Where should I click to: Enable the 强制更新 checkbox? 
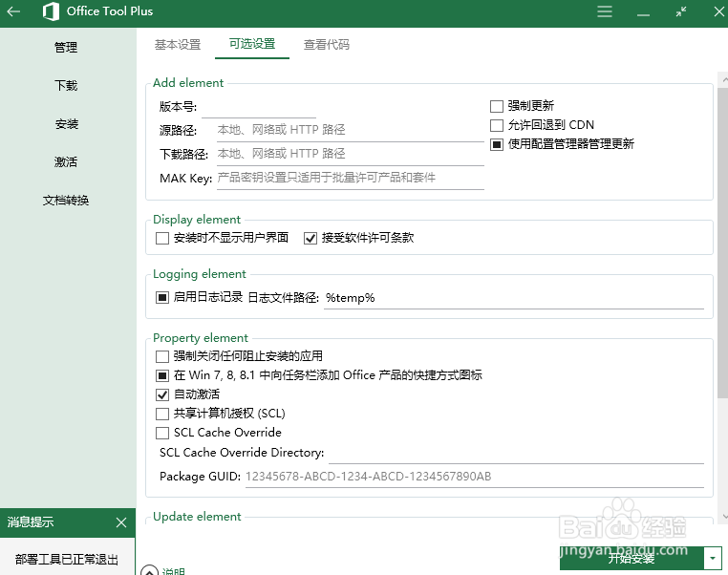point(497,106)
